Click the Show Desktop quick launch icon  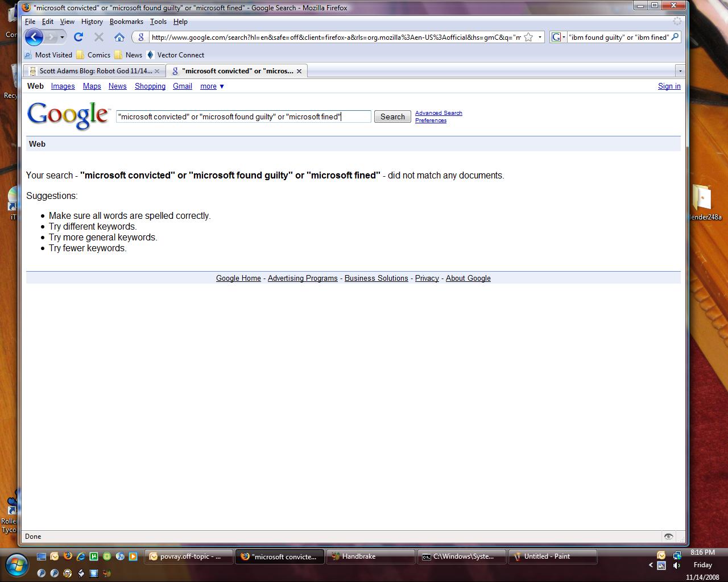(x=42, y=556)
